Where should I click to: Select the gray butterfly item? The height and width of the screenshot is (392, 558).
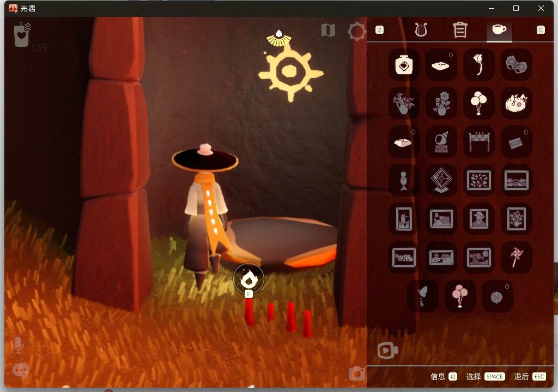pyautogui.click(x=517, y=64)
